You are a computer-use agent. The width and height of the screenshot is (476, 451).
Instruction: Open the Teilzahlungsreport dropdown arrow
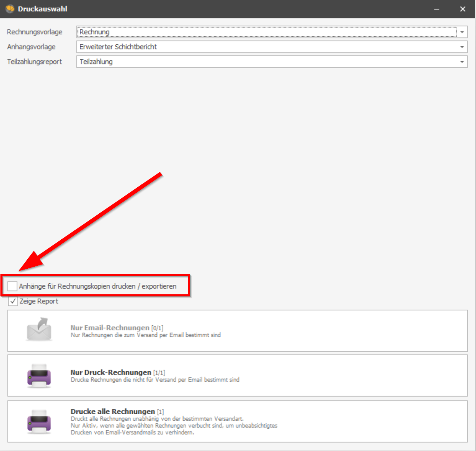click(462, 62)
